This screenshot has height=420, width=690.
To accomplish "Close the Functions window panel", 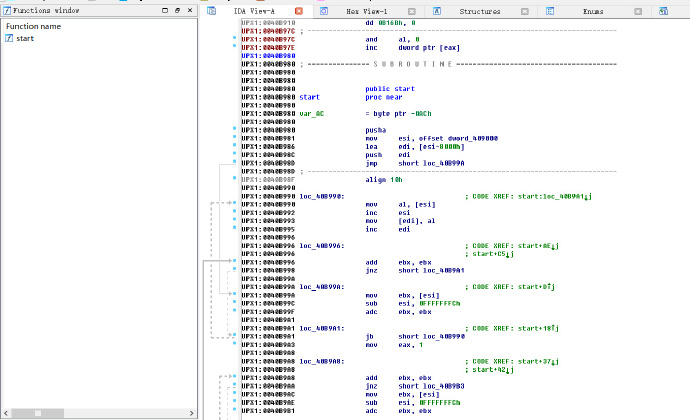I will (190, 10).
